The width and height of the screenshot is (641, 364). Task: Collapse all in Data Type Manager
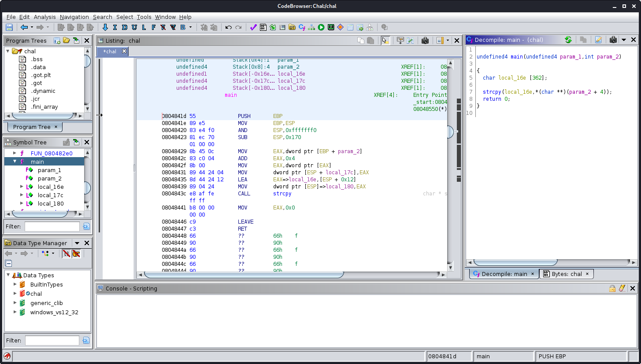point(8,263)
